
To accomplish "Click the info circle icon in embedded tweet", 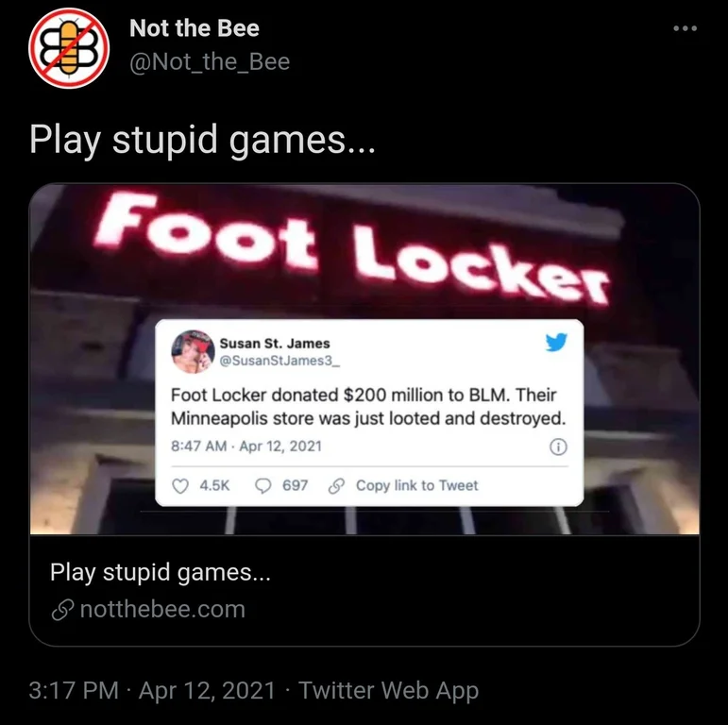I will pyautogui.click(x=558, y=447).
